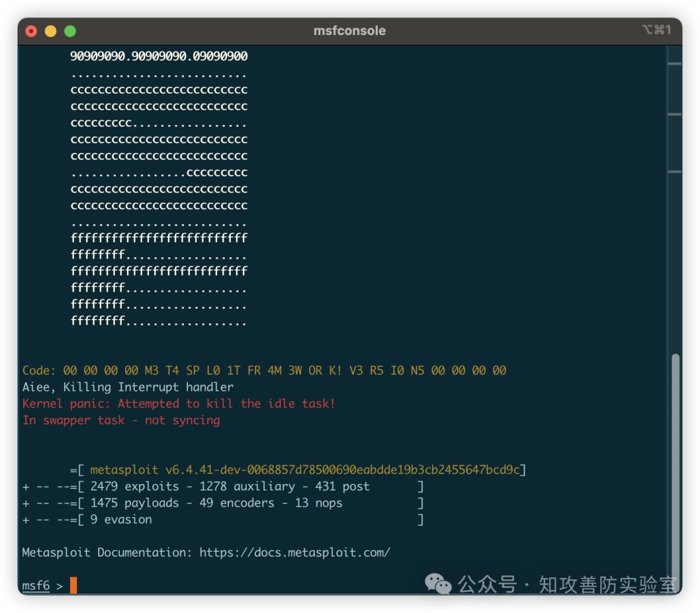
Task: Click the msf6 prompt cursor block
Action: pos(74,585)
